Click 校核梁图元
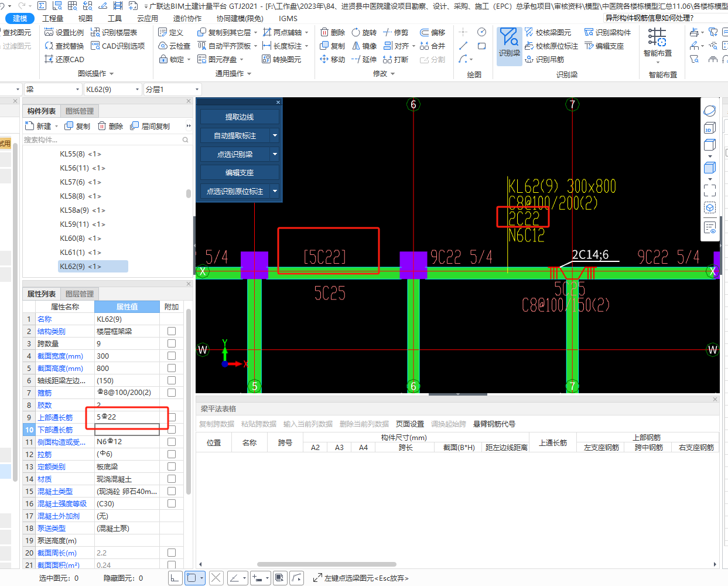The height and width of the screenshot is (586, 728). point(548,32)
